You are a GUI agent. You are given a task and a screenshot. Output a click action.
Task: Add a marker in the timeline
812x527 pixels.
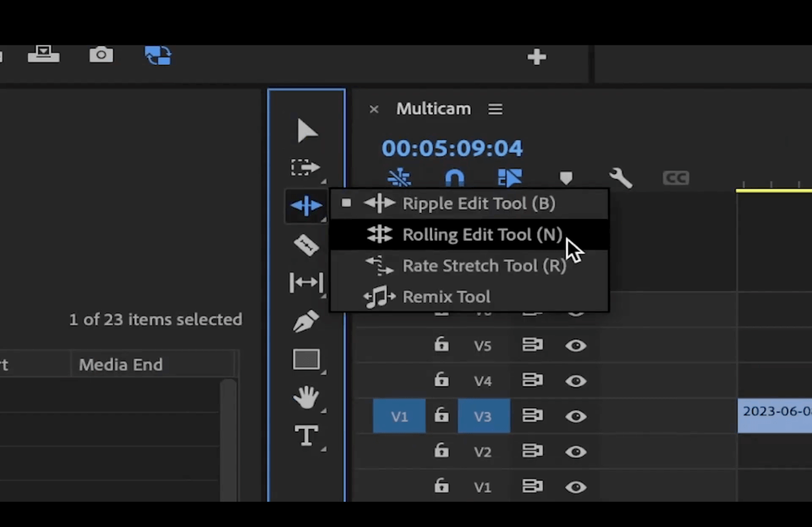[566, 178]
